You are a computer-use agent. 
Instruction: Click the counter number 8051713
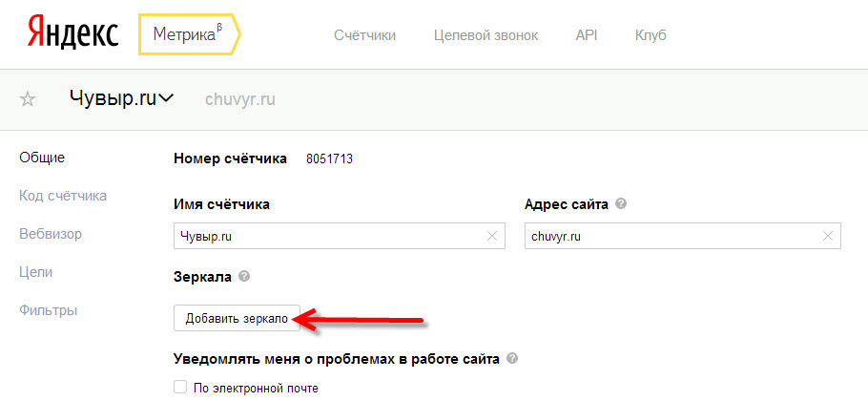(x=329, y=159)
